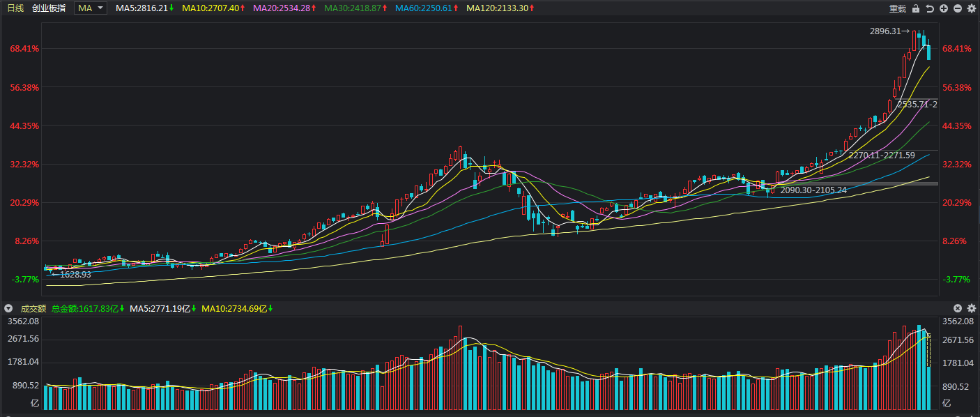Zoom in with the plus icon
Screen dimensions: 980x417
coord(944,8)
